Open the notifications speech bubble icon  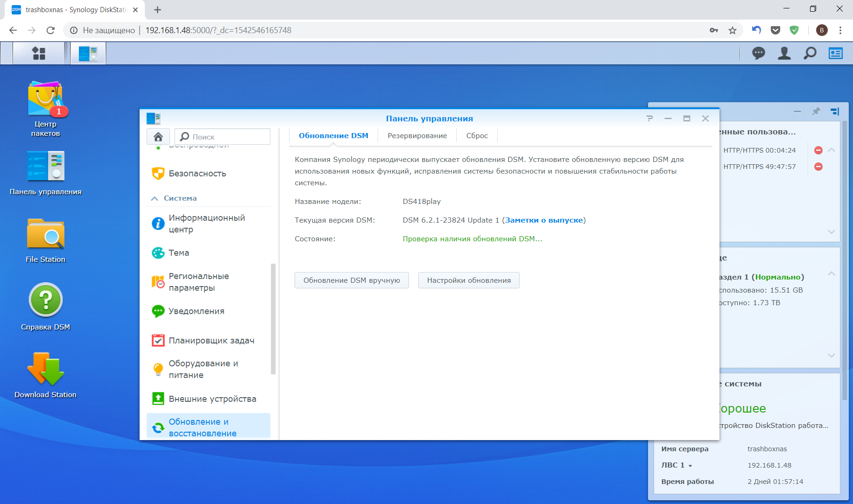point(759,53)
